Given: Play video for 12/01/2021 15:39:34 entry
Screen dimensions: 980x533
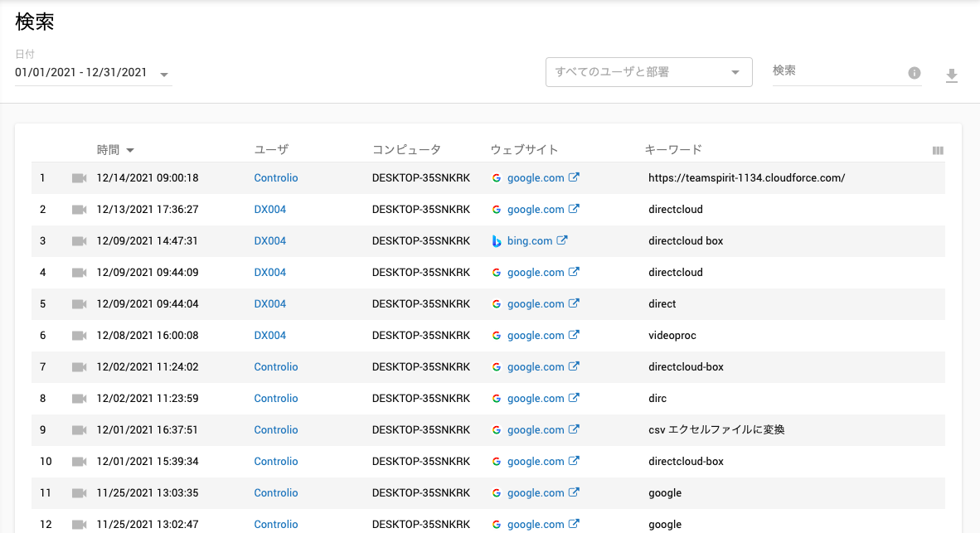Looking at the screenshot, I should coord(80,462).
